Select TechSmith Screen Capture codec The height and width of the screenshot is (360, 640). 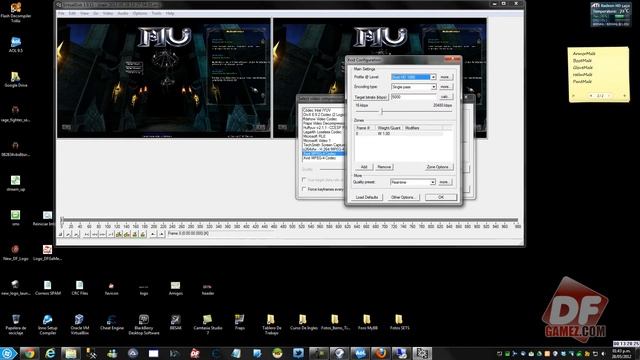(323, 145)
